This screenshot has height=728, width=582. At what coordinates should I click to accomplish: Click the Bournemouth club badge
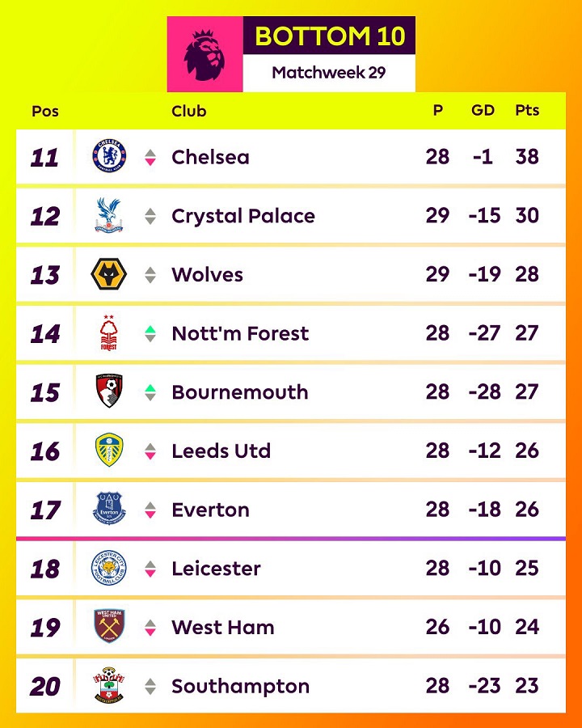click(x=109, y=391)
